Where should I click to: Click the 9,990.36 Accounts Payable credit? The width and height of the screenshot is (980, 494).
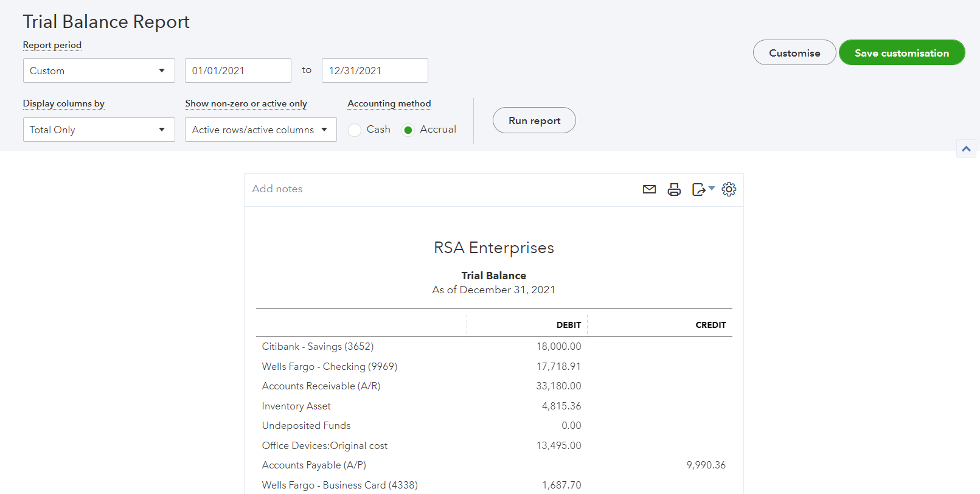[x=706, y=465]
